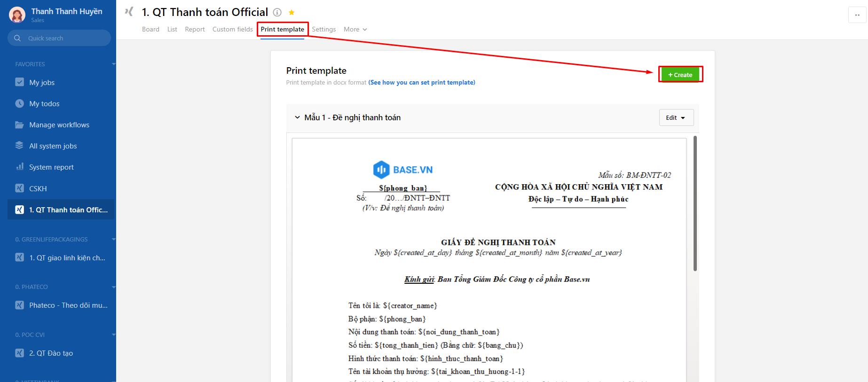Switch to the Board tab
Viewport: 868px width, 382px height.
pyautogui.click(x=150, y=29)
